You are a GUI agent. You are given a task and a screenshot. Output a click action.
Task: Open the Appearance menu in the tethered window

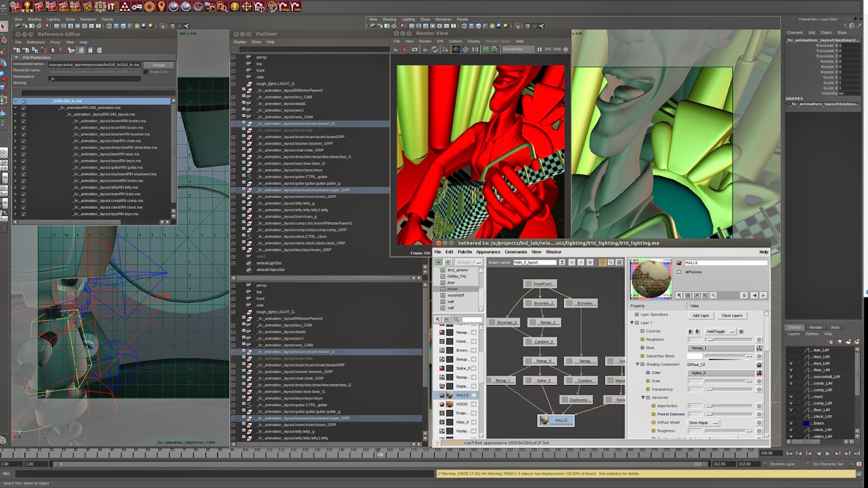click(x=488, y=252)
